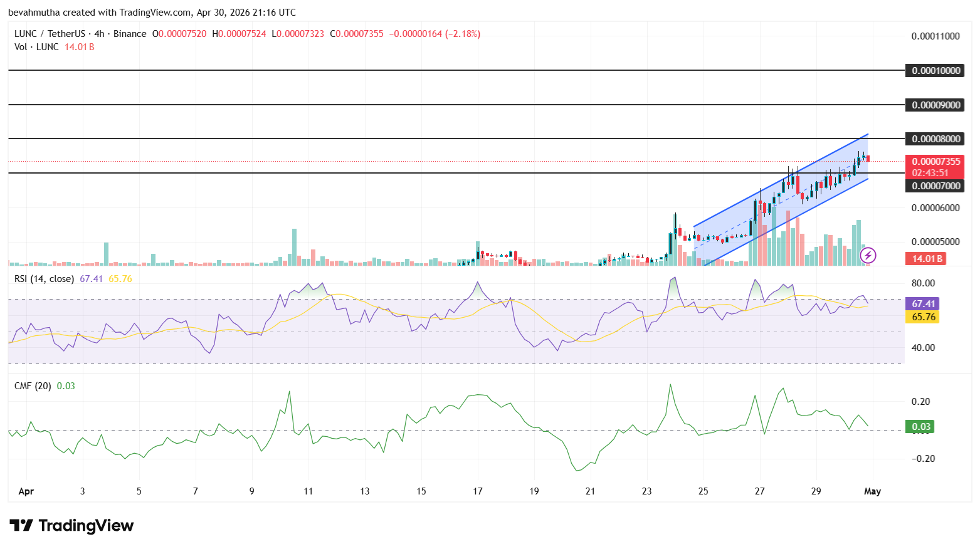Click the blue ascending channel on price chart
Viewport: 980px width, 549px height.
[781, 201]
